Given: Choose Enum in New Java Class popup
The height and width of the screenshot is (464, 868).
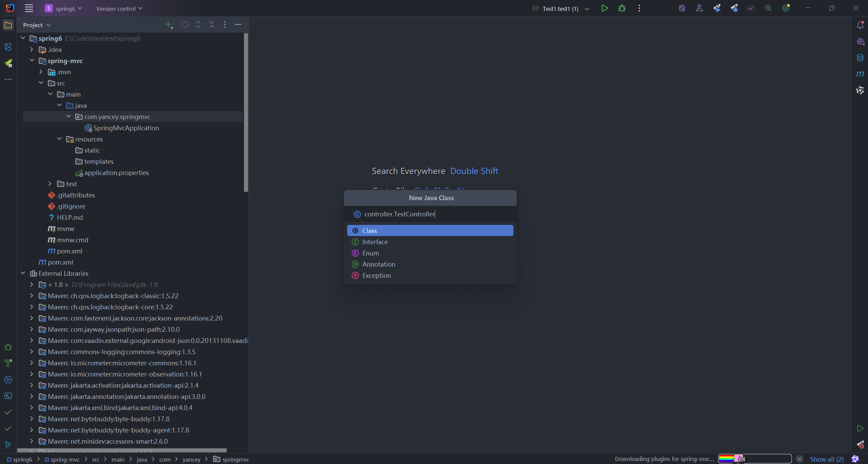Looking at the screenshot, I should pyautogui.click(x=371, y=253).
